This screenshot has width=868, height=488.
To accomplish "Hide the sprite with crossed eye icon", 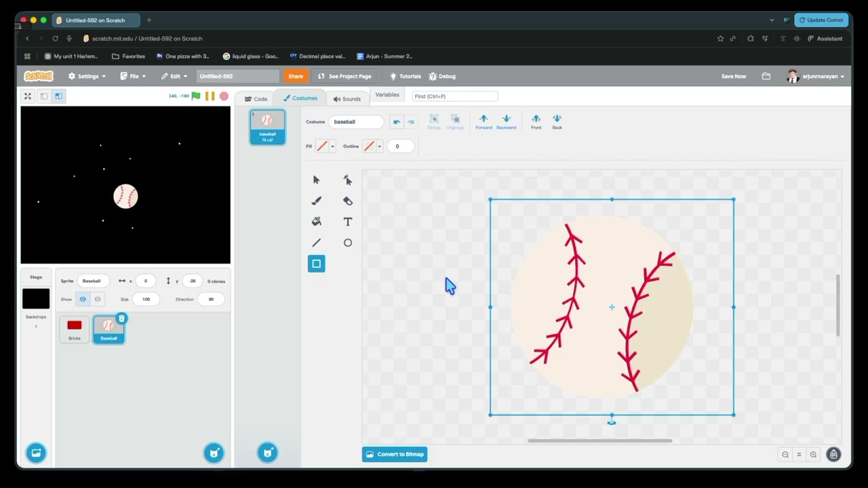I will (x=98, y=299).
